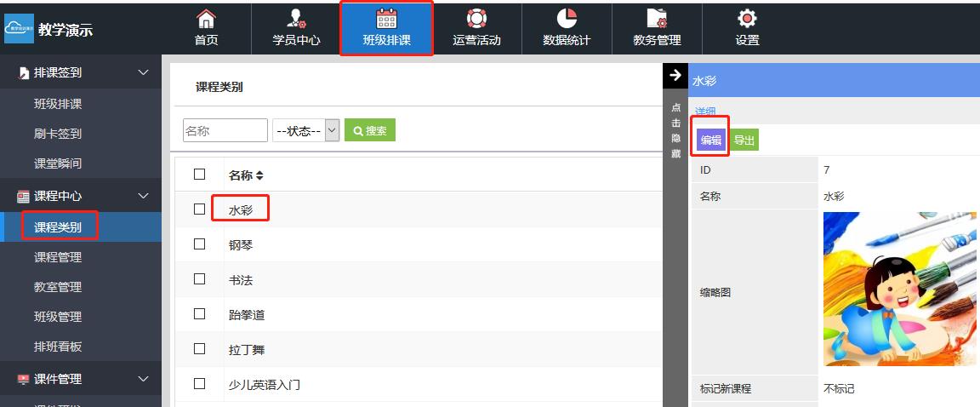Click the purple 编辑 edit button
The width and height of the screenshot is (980, 407).
(x=711, y=140)
